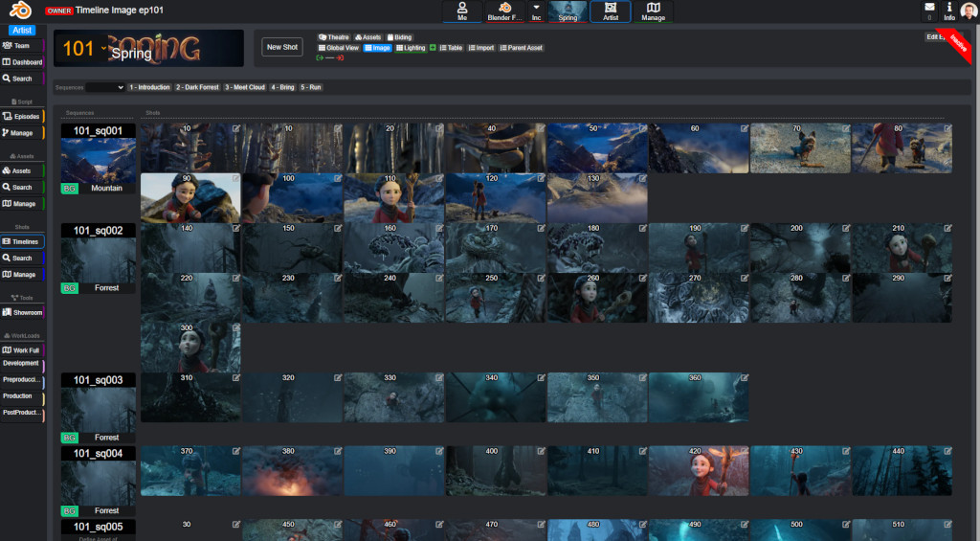The width and height of the screenshot is (980, 541).
Task: Click the Blender logo at top left
Action: pyautogui.click(x=20, y=10)
